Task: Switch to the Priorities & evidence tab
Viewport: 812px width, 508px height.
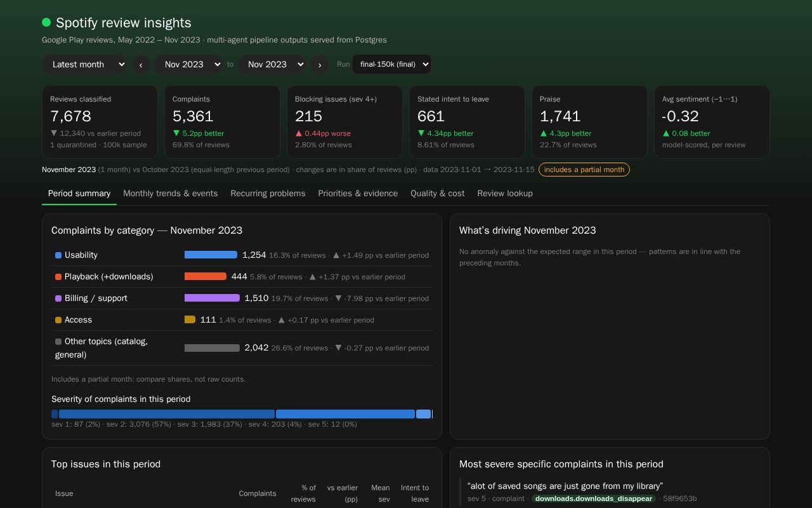Action: point(358,193)
